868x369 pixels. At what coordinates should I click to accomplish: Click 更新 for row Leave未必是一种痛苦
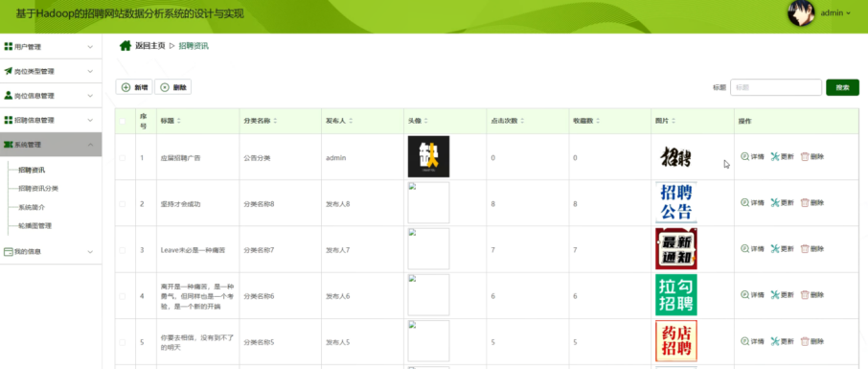pyautogui.click(x=782, y=249)
